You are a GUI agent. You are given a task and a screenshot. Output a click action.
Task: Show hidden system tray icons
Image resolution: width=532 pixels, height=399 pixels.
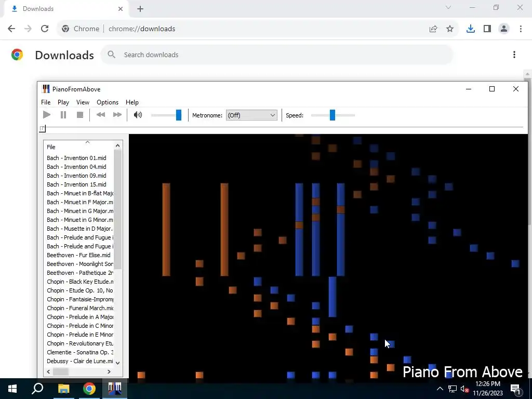tap(440, 389)
